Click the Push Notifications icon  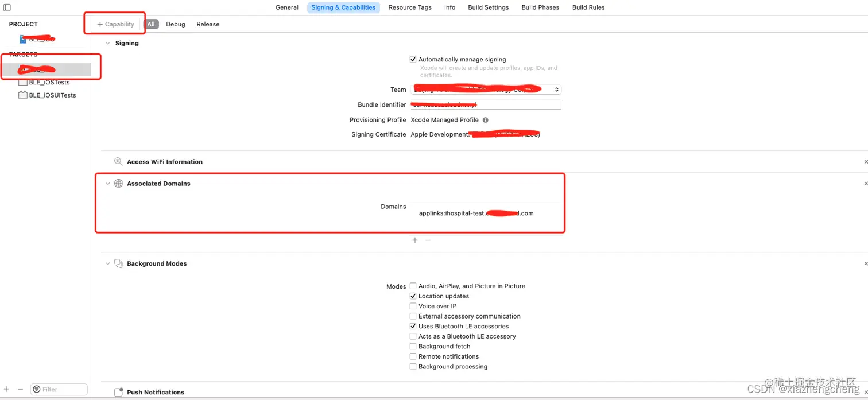[118, 392]
